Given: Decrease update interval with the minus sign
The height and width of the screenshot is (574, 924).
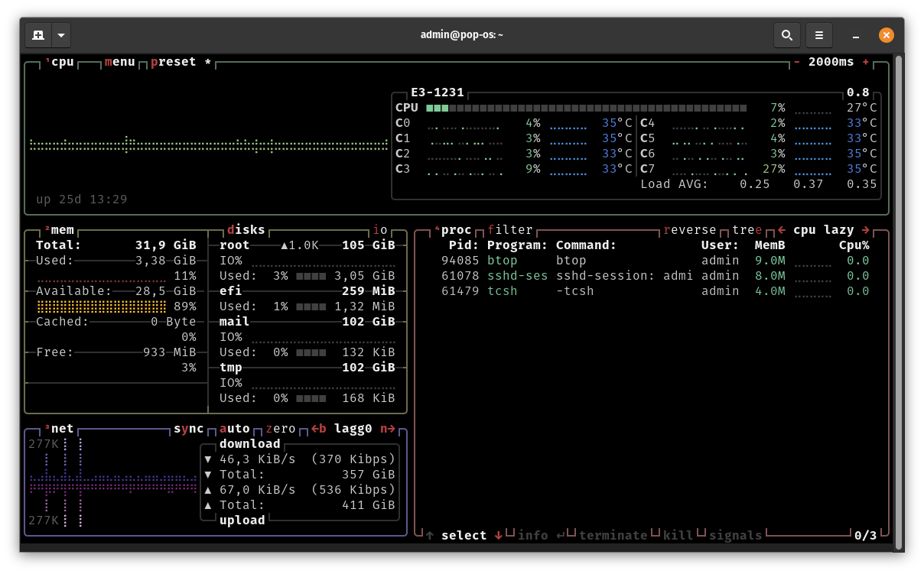Looking at the screenshot, I should 797,62.
